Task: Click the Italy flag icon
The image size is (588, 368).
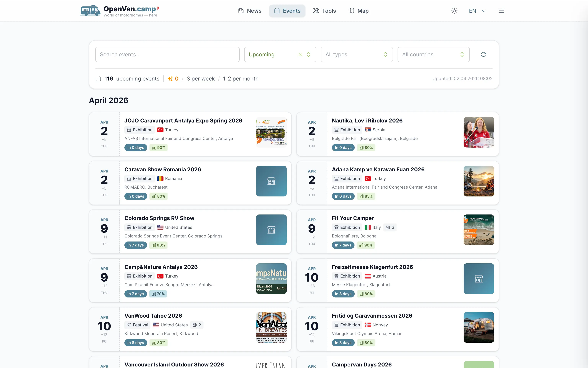Action: (x=368, y=227)
